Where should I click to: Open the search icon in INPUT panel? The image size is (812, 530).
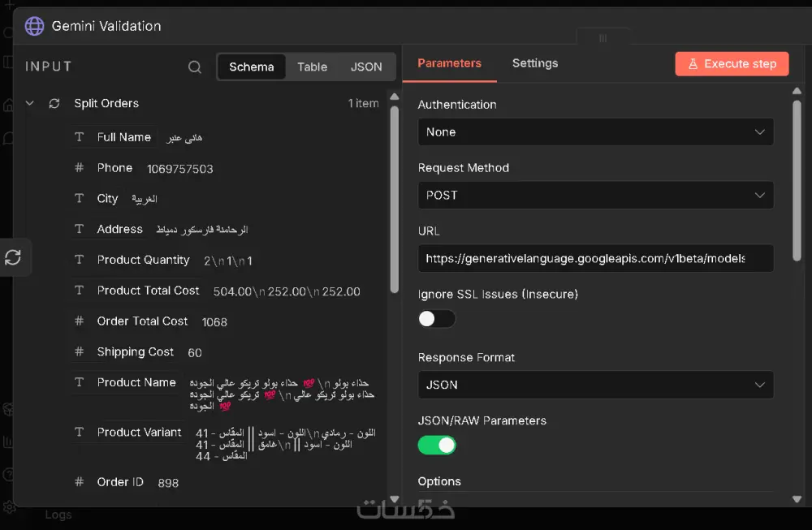pyautogui.click(x=195, y=67)
